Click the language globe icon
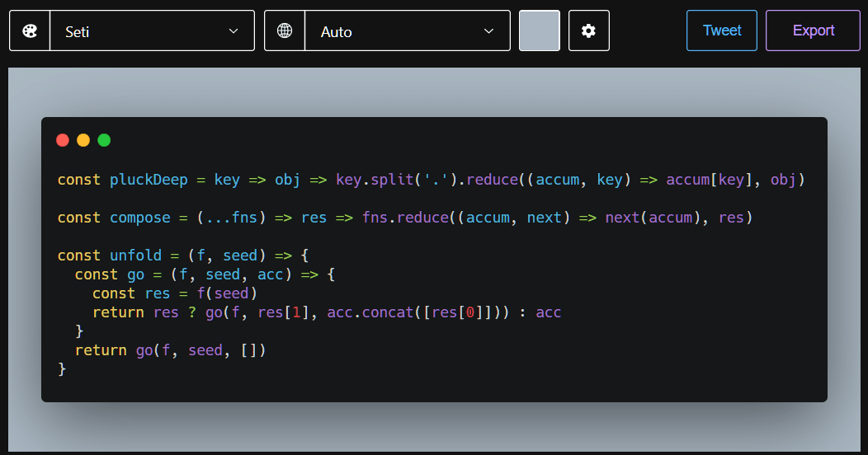 pyautogui.click(x=285, y=31)
